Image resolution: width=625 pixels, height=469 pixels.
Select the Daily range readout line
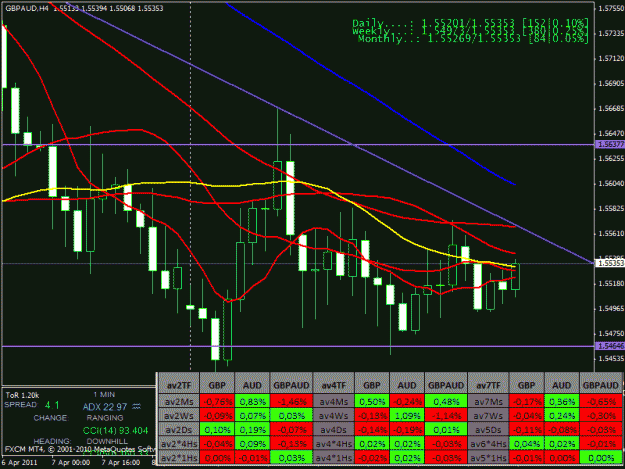470,23
